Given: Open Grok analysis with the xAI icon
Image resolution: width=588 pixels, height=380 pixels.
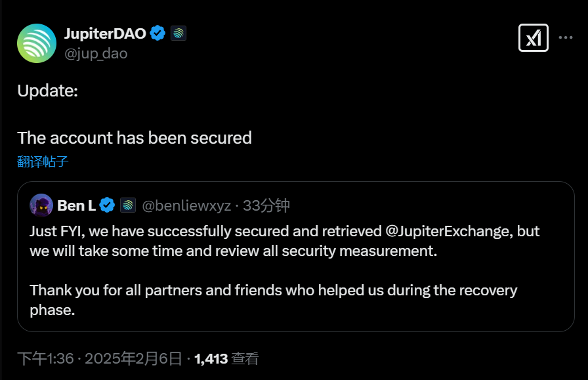Looking at the screenshot, I should pyautogui.click(x=534, y=37).
